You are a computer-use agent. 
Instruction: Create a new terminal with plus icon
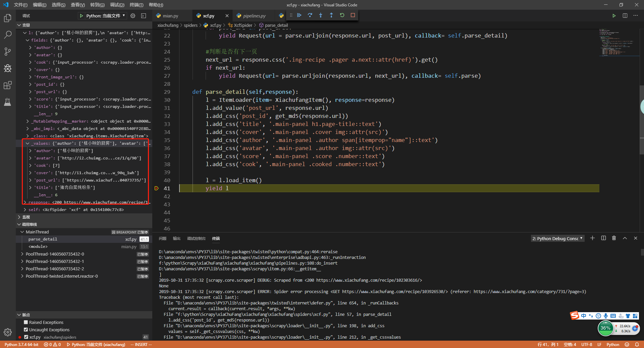click(592, 238)
